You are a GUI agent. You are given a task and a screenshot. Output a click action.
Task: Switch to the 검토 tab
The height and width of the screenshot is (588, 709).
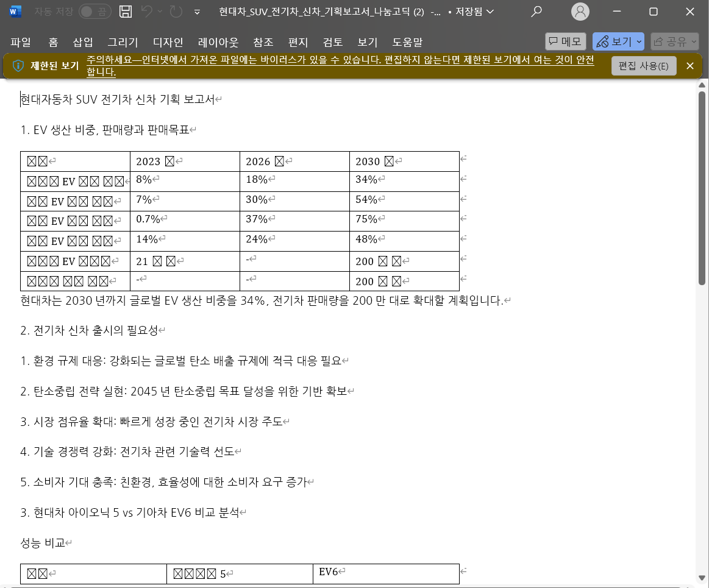[x=333, y=42]
